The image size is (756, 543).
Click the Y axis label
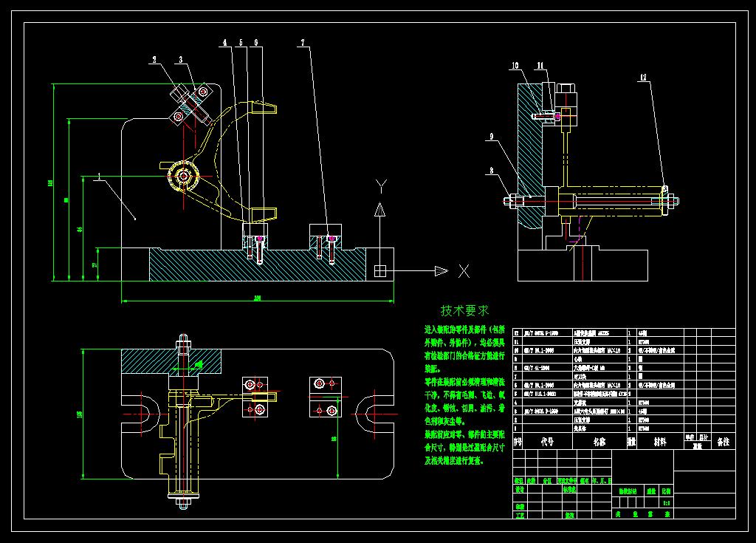click(381, 187)
